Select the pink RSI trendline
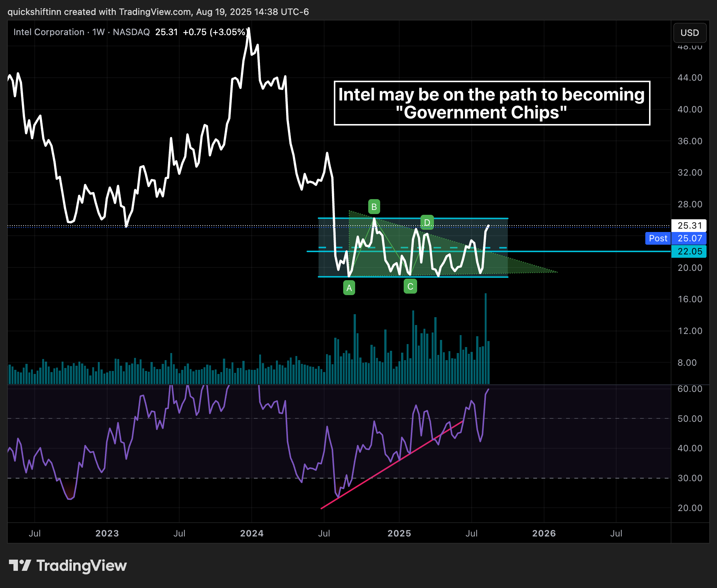Screen dimensions: 717x588 pos(392,464)
